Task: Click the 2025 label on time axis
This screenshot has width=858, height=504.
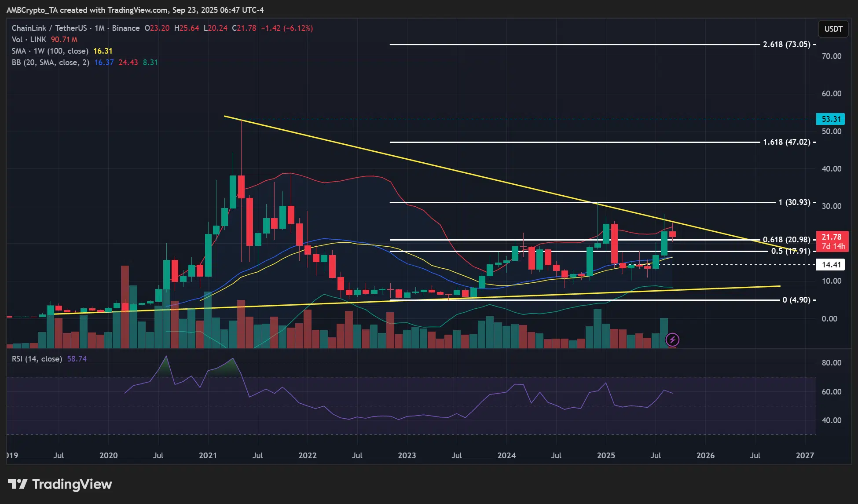Action: (x=606, y=456)
